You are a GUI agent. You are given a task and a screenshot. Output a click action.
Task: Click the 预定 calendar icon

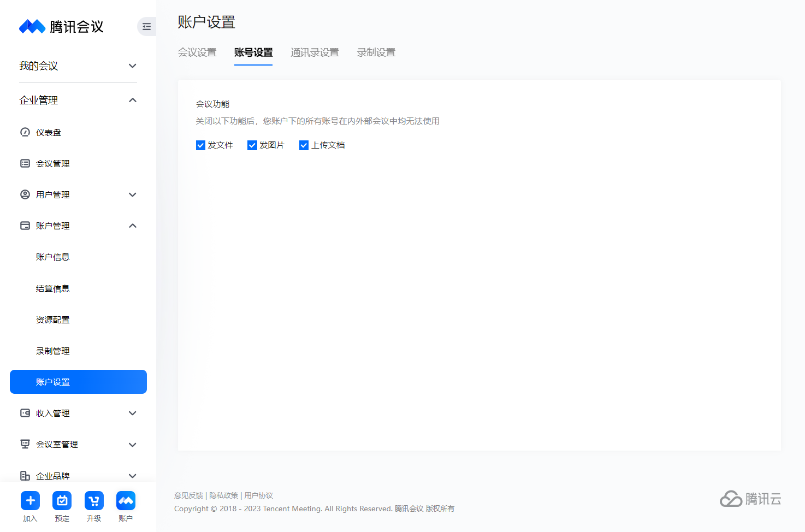[x=62, y=500]
